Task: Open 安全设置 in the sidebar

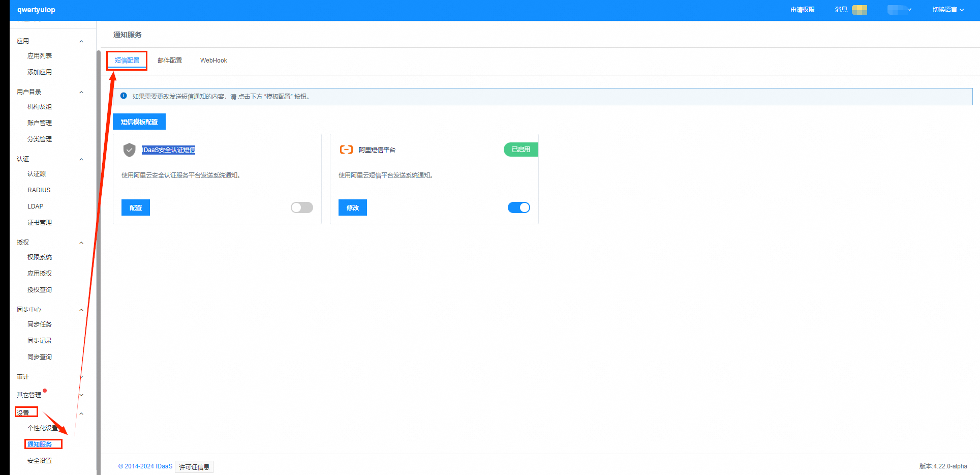Action: click(x=40, y=461)
